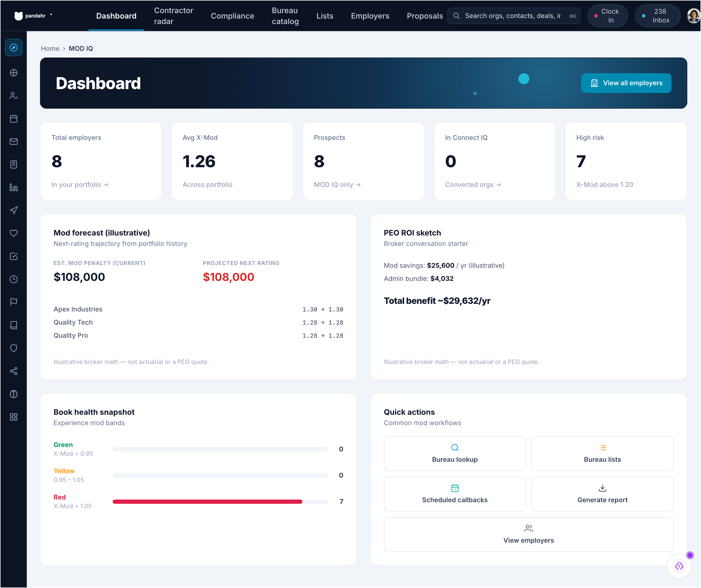Viewport: 701px width, 588px height.
Task: Open the compass icon in sidebar
Action: 14,48
